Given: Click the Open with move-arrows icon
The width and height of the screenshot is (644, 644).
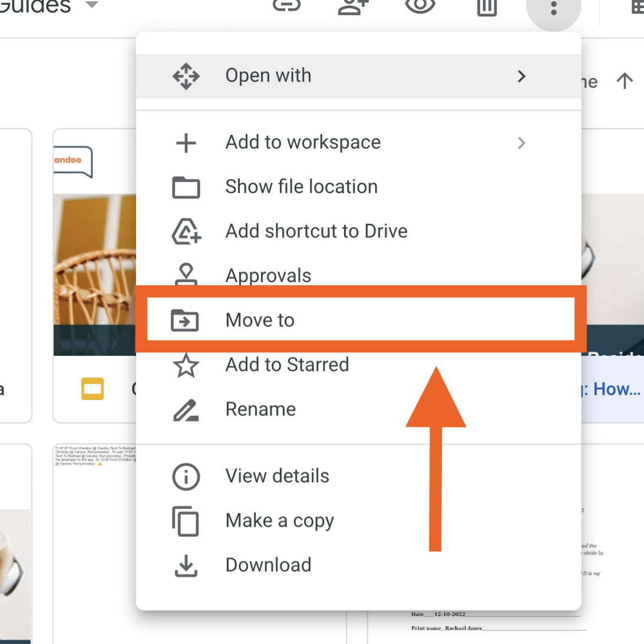Looking at the screenshot, I should [186, 77].
